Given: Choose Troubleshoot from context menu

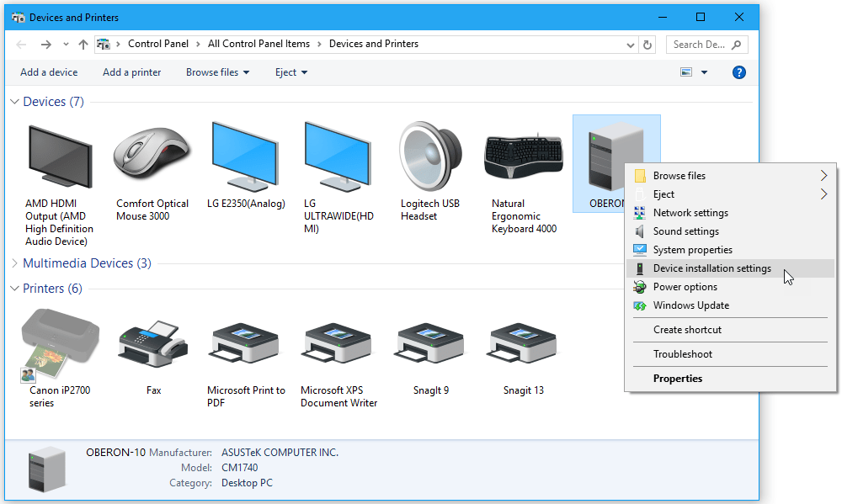Looking at the screenshot, I should 731,354.
